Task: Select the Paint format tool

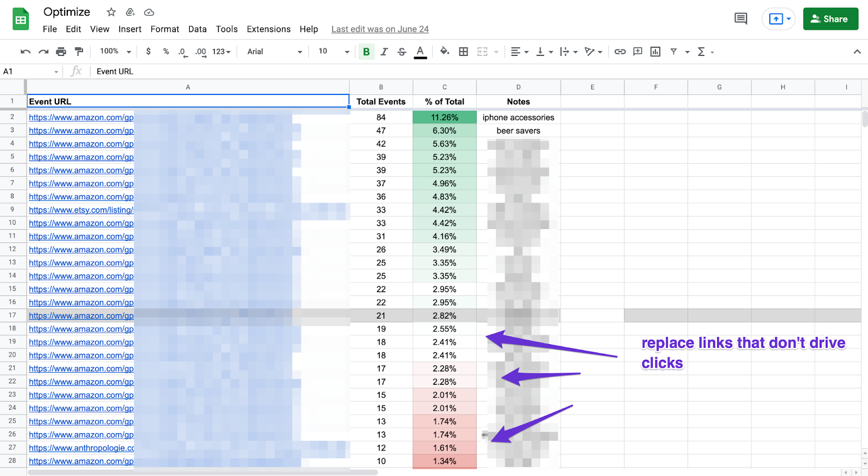Action: click(x=79, y=52)
